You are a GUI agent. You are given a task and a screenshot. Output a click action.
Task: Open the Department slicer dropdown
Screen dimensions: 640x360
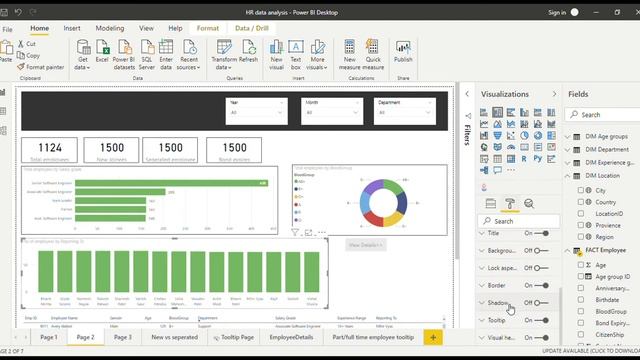pyautogui.click(x=428, y=112)
